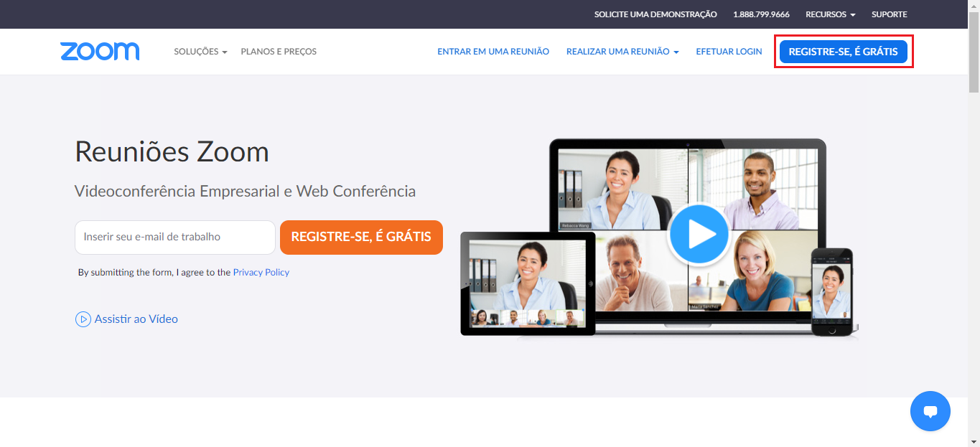This screenshot has height=447, width=980.
Task: Click Solicite uma Demonstração
Action: click(x=655, y=14)
